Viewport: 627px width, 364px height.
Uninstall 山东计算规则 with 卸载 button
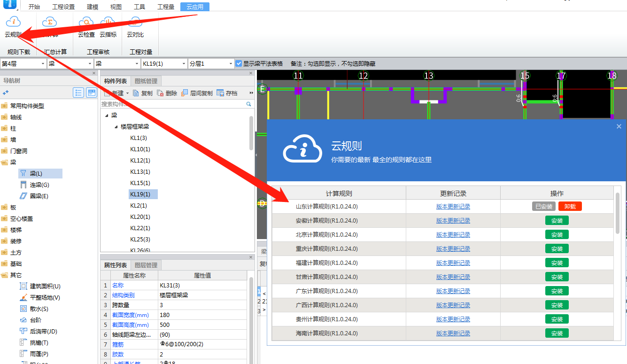click(570, 206)
